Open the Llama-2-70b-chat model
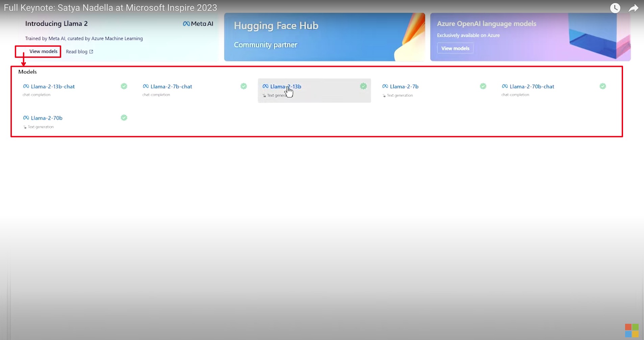This screenshot has height=340, width=644. [x=532, y=87]
